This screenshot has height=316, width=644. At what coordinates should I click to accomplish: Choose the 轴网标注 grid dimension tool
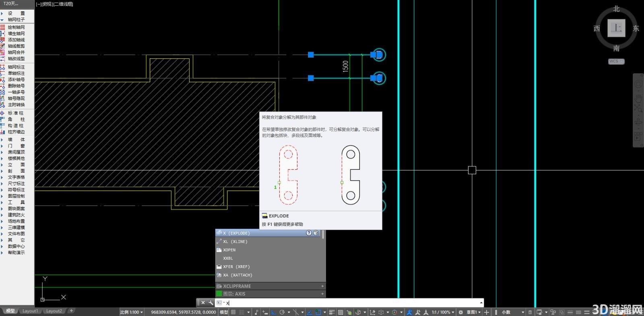pyautogui.click(x=16, y=67)
